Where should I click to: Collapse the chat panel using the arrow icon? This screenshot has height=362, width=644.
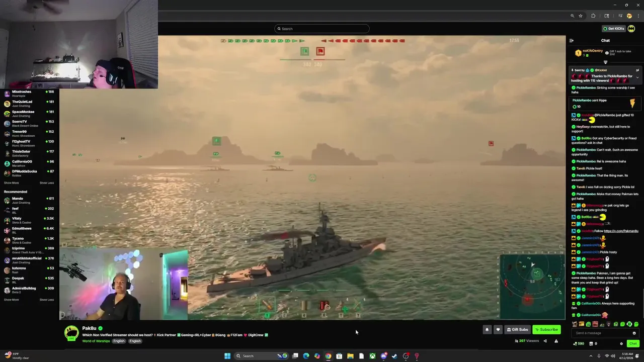click(x=571, y=41)
